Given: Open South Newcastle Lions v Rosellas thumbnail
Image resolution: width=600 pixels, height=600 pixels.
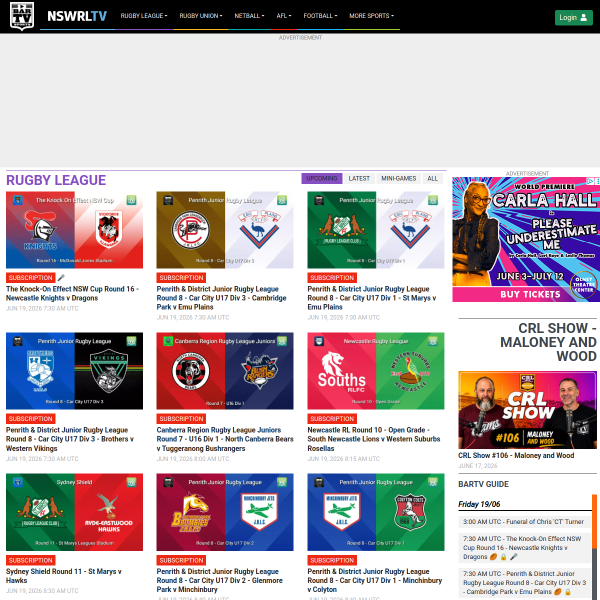Looking at the screenshot, I should (376, 371).
